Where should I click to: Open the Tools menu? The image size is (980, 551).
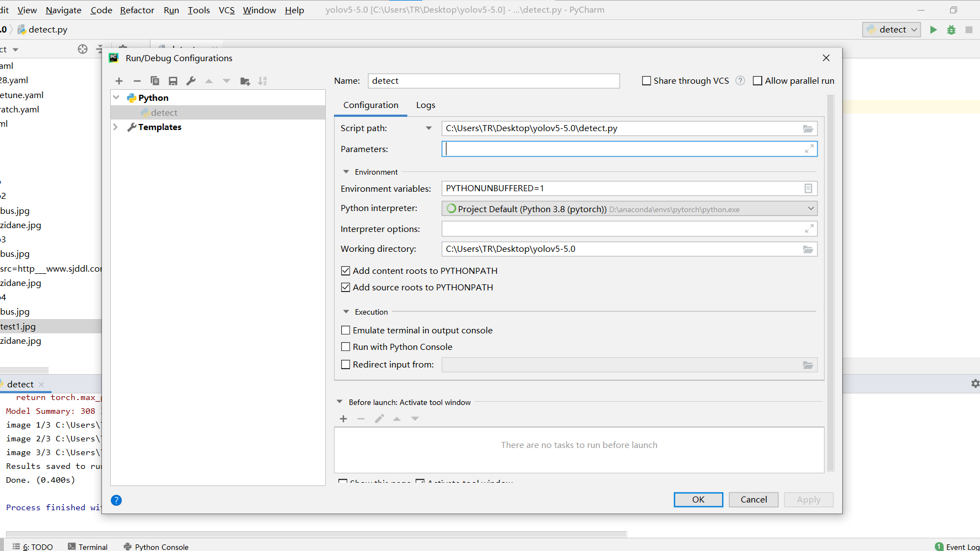[199, 10]
